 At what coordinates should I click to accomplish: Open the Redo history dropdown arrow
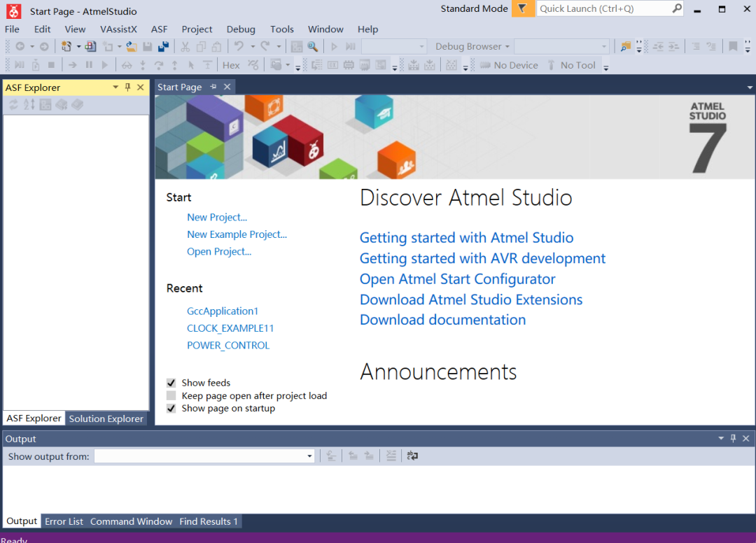[x=279, y=47]
